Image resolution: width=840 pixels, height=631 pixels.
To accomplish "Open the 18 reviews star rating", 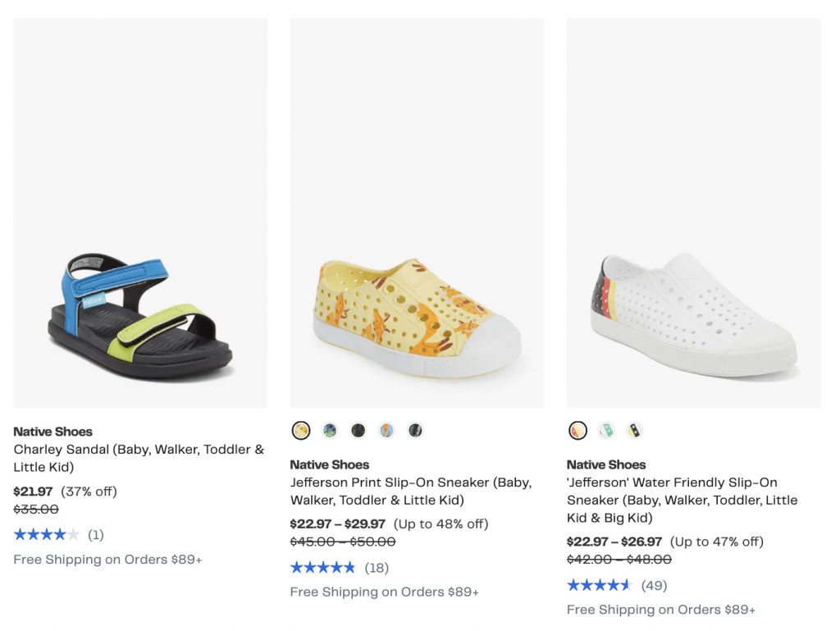I will point(323,568).
